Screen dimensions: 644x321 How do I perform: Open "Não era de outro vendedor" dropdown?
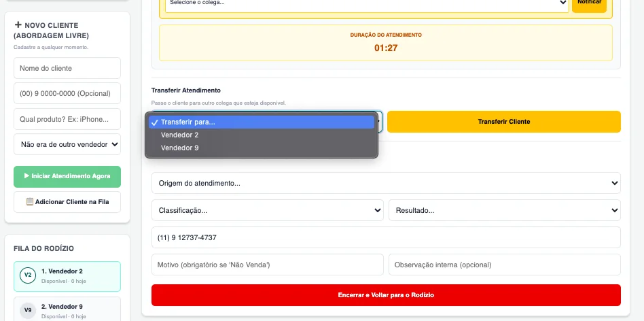67,144
